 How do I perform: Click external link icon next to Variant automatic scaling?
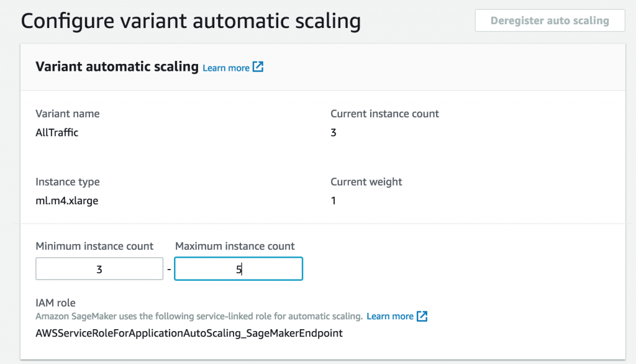[258, 67]
